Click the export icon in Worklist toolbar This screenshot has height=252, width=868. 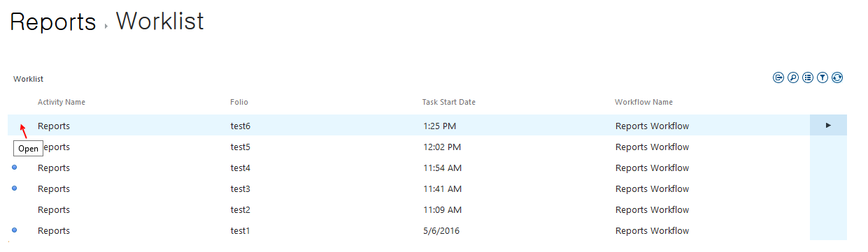778,77
